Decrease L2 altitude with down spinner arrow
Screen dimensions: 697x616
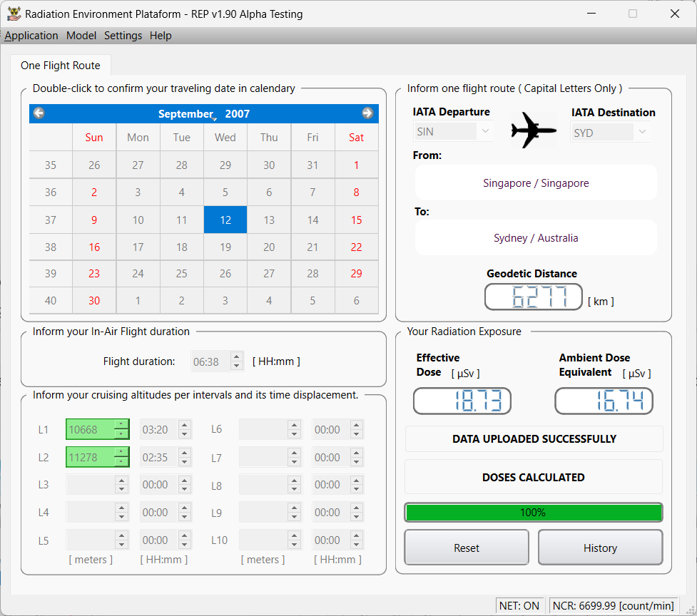122,462
